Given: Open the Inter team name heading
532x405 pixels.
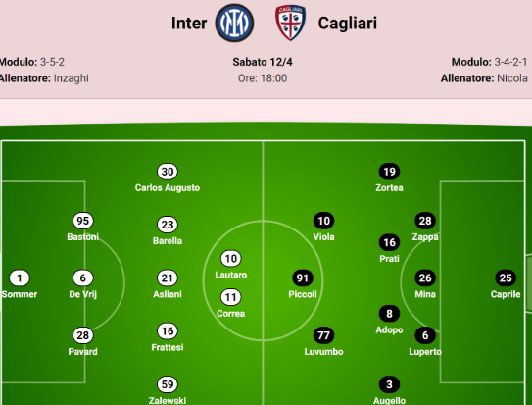Looking at the screenshot, I should coord(189,24).
